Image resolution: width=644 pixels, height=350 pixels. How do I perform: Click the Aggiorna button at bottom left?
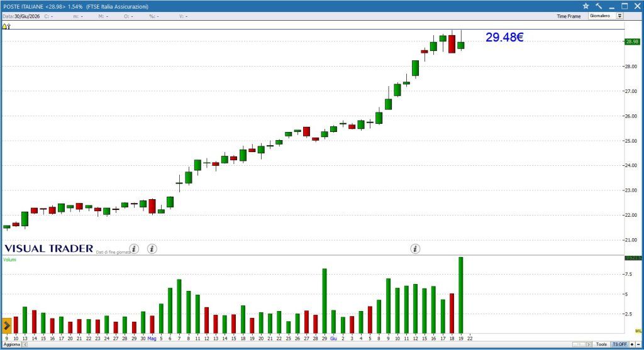point(12,345)
